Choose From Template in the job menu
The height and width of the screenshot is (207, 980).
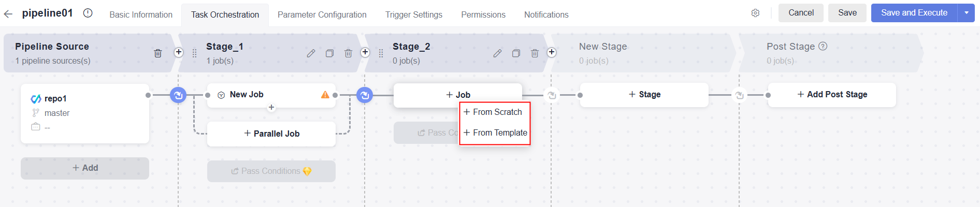495,133
